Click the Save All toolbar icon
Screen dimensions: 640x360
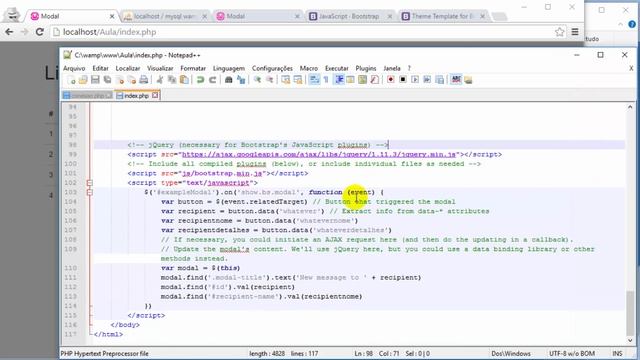coord(107,80)
